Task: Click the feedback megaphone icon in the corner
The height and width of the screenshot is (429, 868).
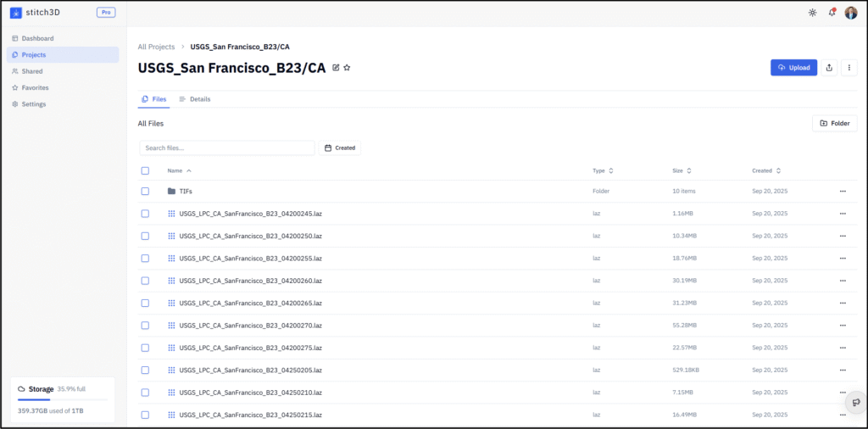Action: (x=856, y=402)
